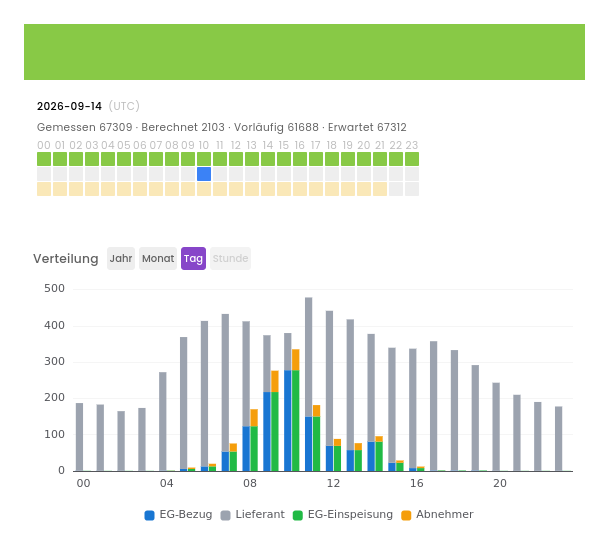Click blue EG-Bezug bar at hour 09
The image size is (609, 554).
267,432
